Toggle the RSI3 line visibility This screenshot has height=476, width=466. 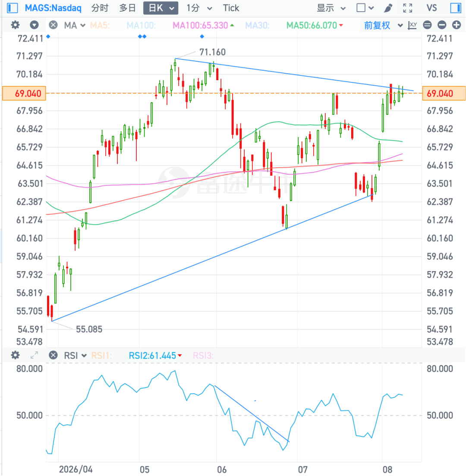tap(203, 355)
